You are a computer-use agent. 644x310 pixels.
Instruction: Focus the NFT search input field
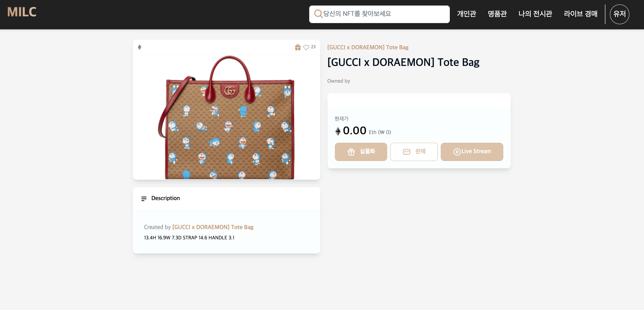(x=380, y=14)
